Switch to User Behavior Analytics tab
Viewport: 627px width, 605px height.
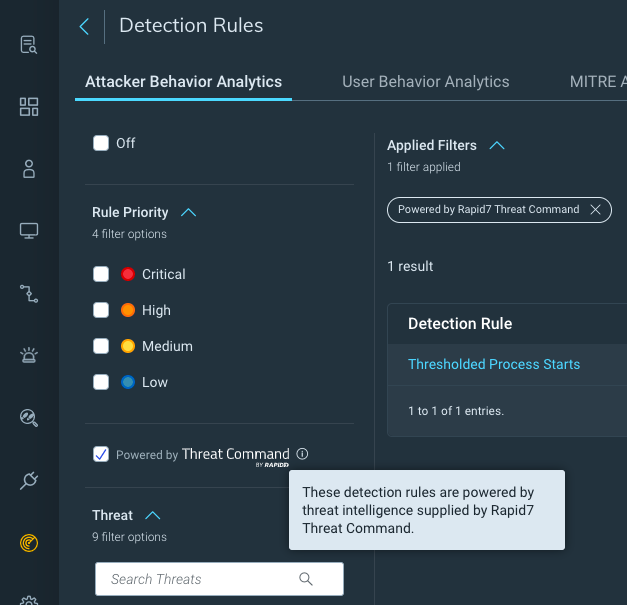(x=425, y=82)
